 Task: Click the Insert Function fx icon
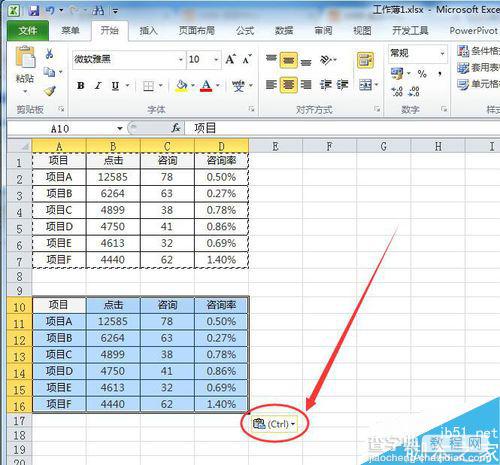click(x=176, y=128)
